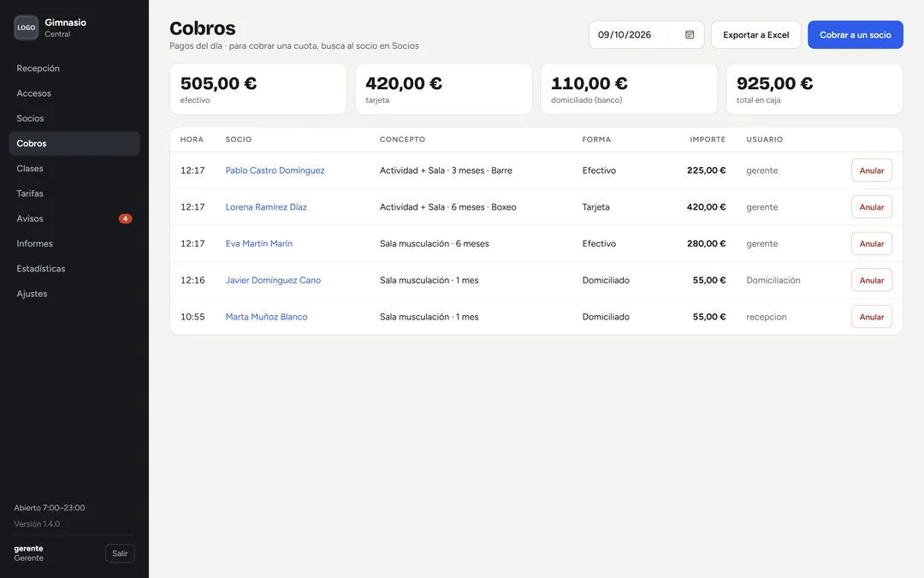Anular Lorena Ramírez Díaz's payment
Screen dimensions: 924x578
point(872,207)
